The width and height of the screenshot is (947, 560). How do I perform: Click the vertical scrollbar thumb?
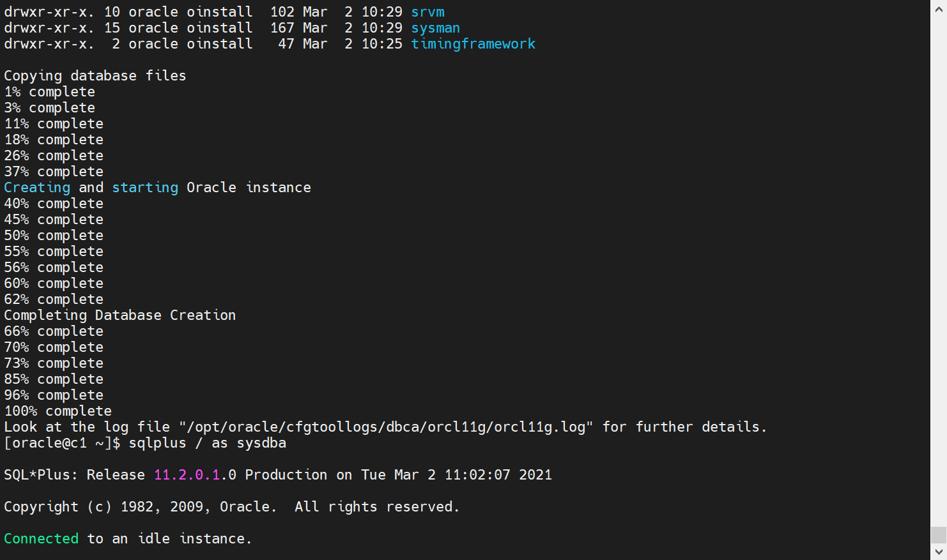(938, 534)
